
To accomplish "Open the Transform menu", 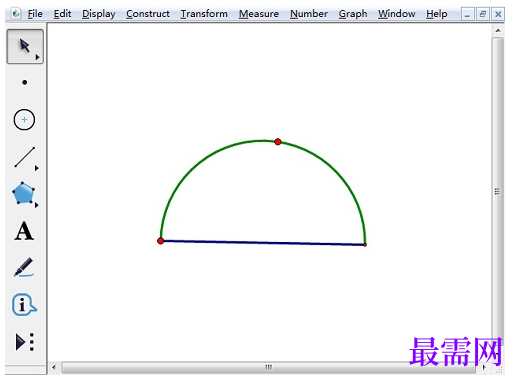I will (x=204, y=14).
